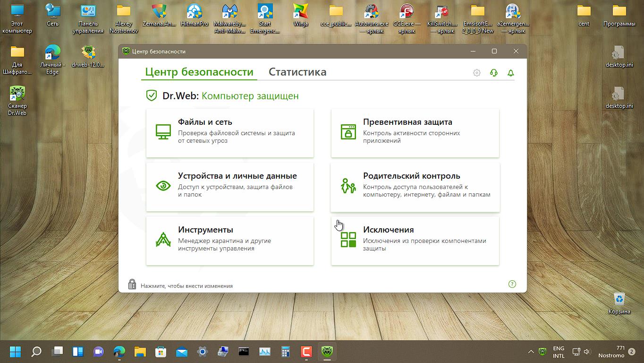This screenshot has width=644, height=363.
Task: Open the Файлы и сеть monitor icon
Action: point(163,131)
